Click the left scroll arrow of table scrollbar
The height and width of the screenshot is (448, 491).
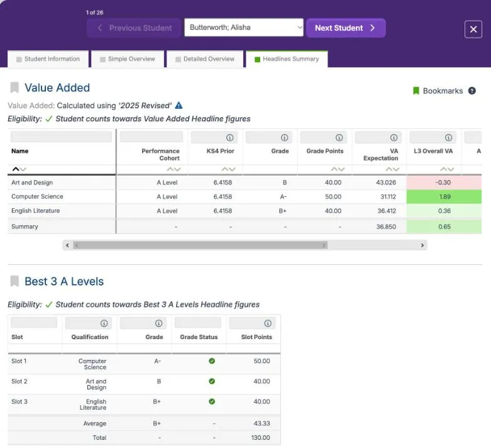(67, 245)
